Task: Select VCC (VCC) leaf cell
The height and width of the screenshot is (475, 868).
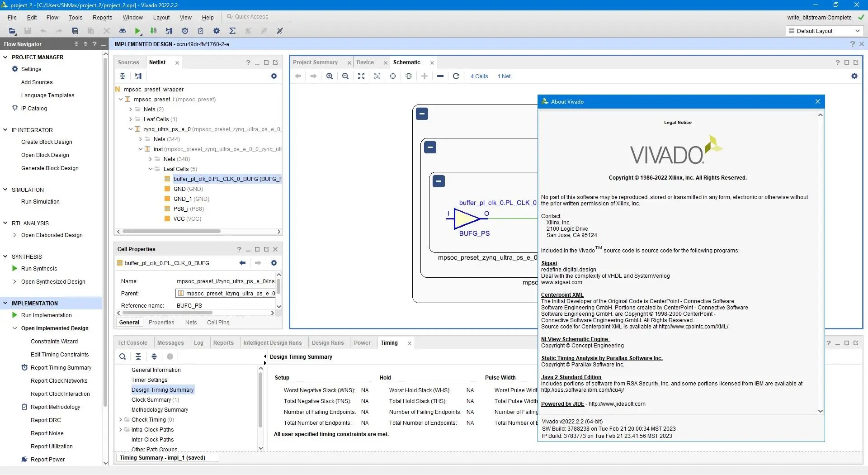Action: pos(187,218)
